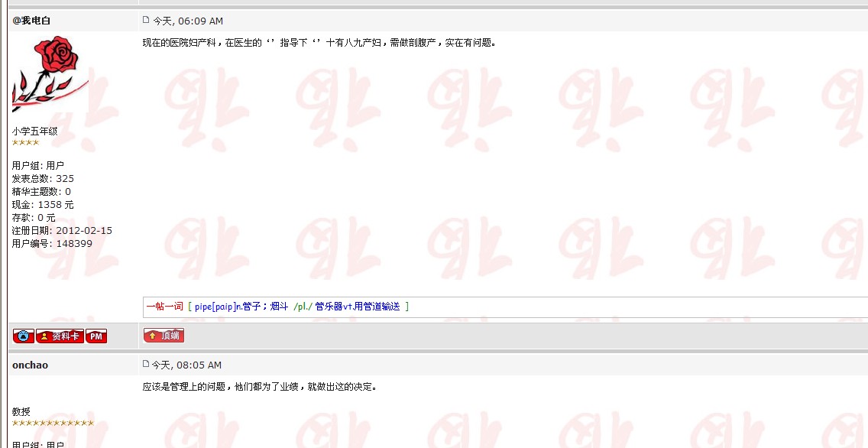Open the 资料卡 profile card button
The height and width of the screenshot is (448, 868).
(60, 336)
